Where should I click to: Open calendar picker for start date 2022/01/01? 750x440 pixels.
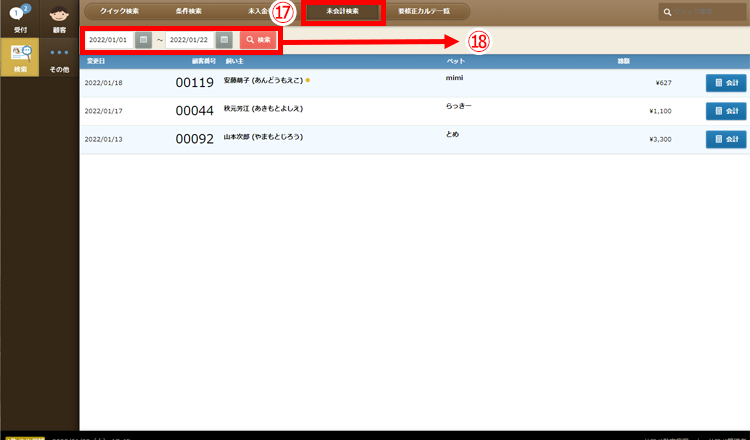pyautogui.click(x=143, y=40)
